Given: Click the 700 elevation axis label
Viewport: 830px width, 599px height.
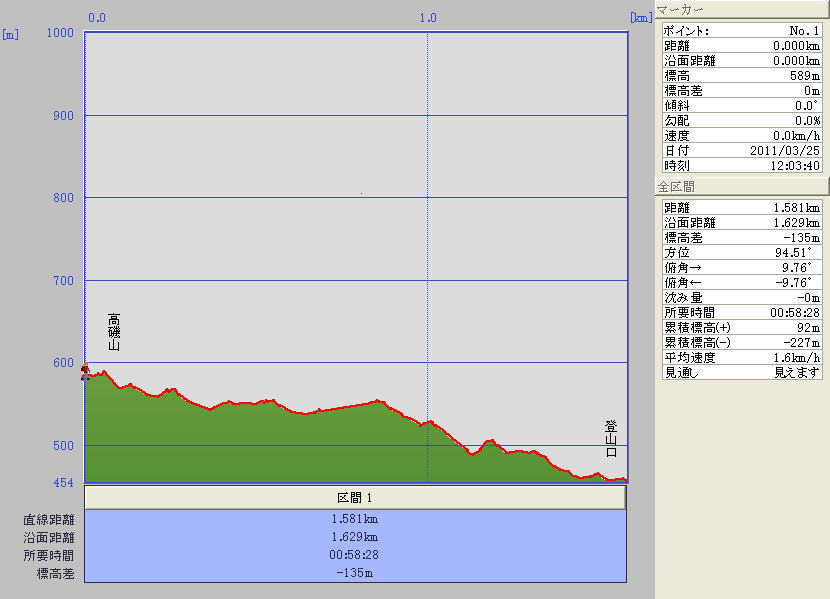Looking at the screenshot, I should pos(64,280).
